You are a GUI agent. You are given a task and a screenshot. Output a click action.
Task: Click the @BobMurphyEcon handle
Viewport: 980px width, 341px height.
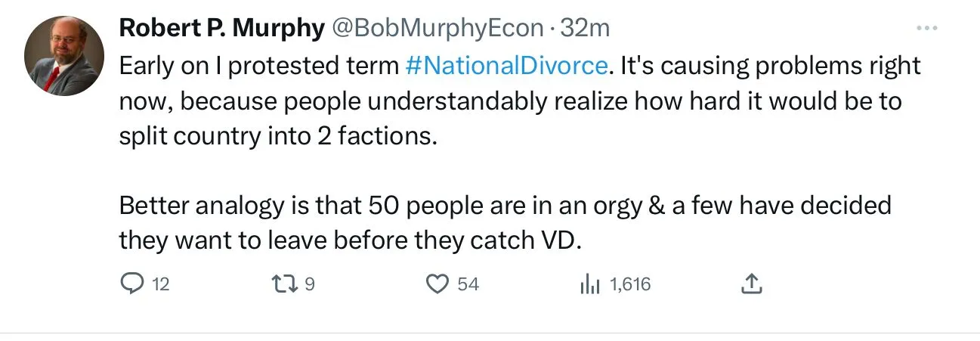pos(437,28)
